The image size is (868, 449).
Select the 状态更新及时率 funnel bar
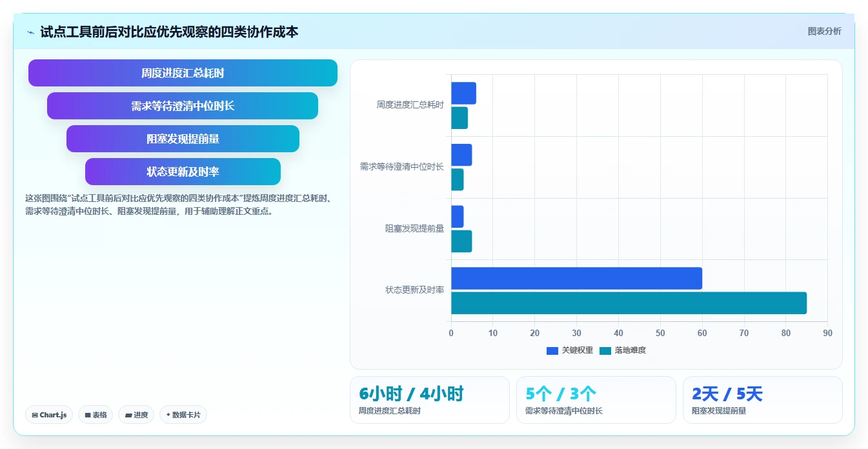[183, 172]
